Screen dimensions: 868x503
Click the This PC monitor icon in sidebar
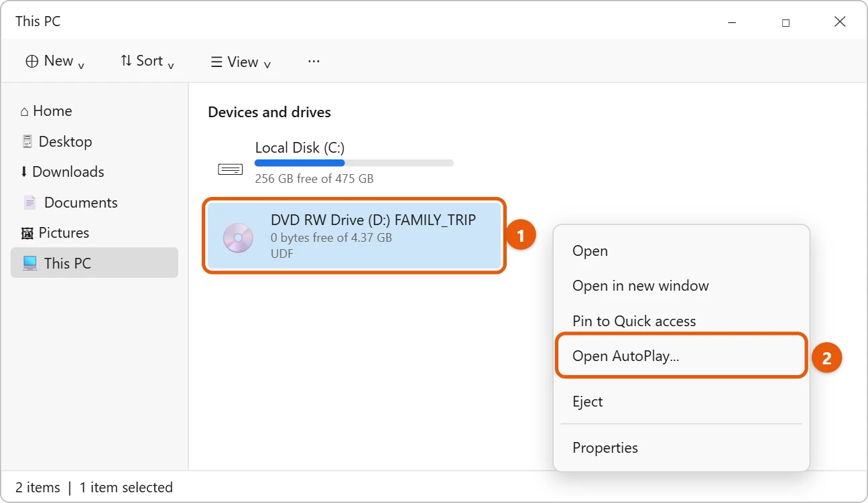[x=29, y=263]
